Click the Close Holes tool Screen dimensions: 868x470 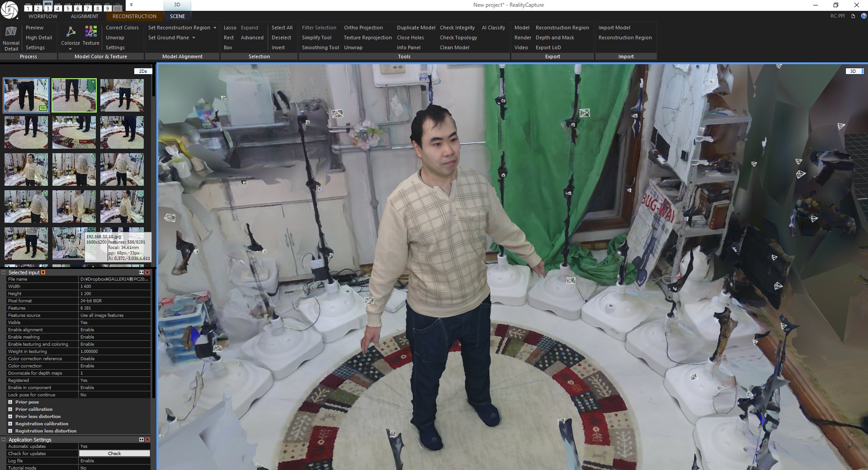tap(410, 38)
